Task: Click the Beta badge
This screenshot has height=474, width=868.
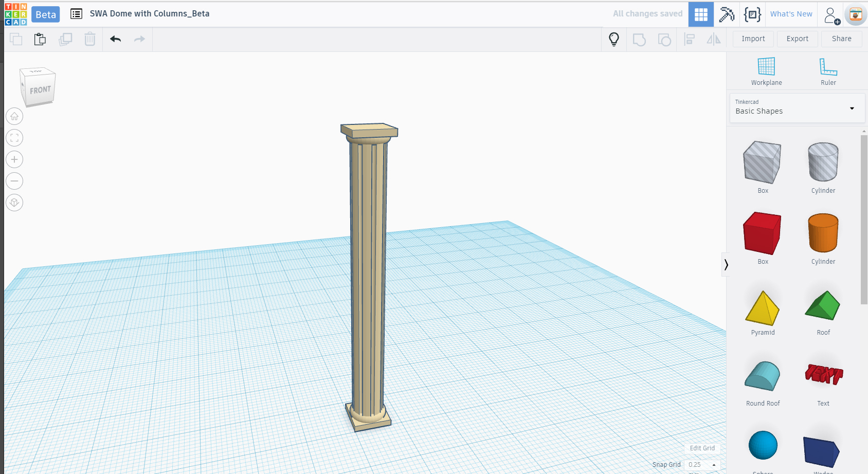Action: tap(46, 14)
